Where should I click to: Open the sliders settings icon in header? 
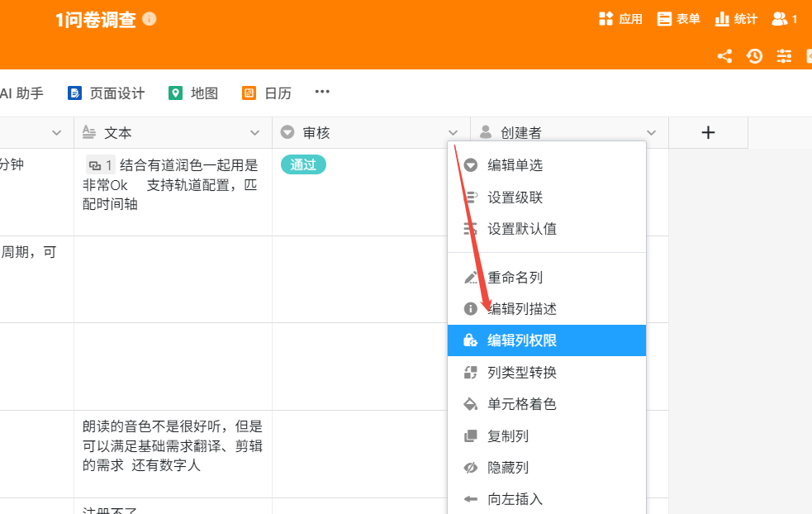(784, 56)
